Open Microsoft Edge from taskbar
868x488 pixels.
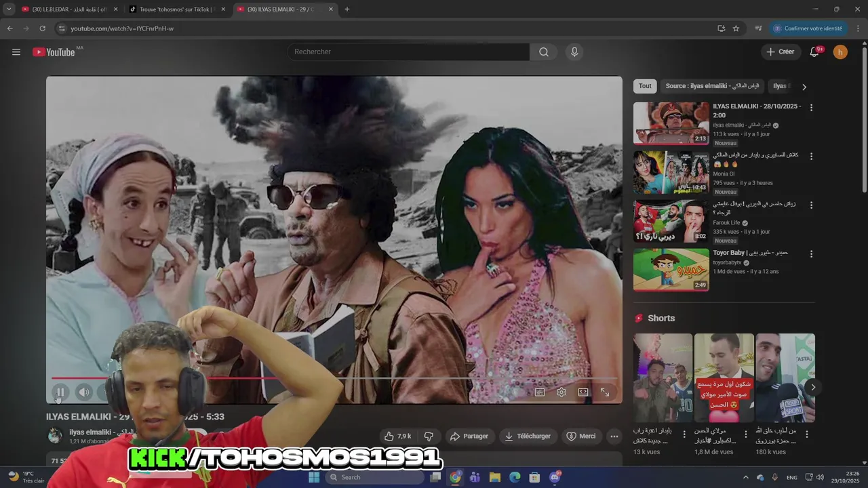coord(514,477)
